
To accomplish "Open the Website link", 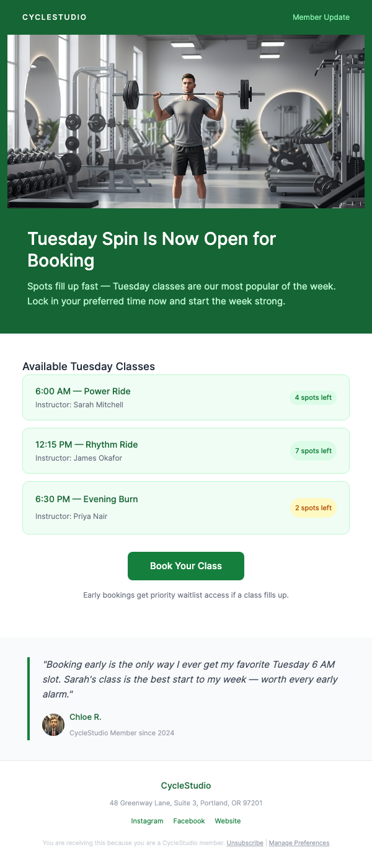I will click(x=228, y=820).
